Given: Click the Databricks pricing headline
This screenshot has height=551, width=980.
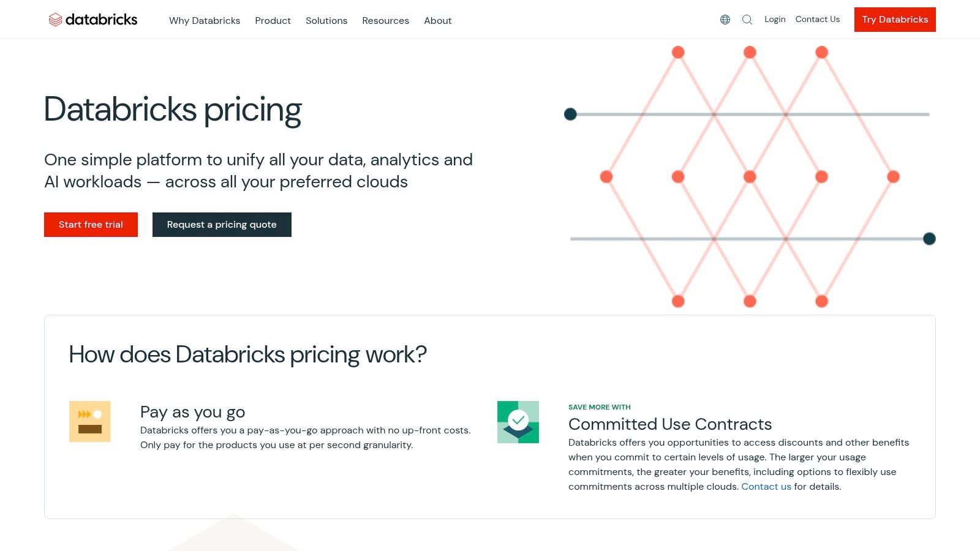Looking at the screenshot, I should (x=173, y=110).
